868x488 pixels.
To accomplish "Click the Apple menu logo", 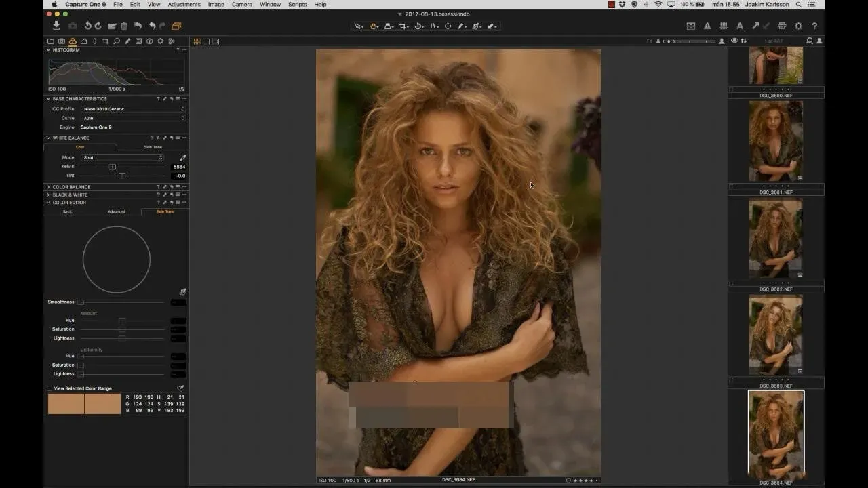I will [54, 4].
